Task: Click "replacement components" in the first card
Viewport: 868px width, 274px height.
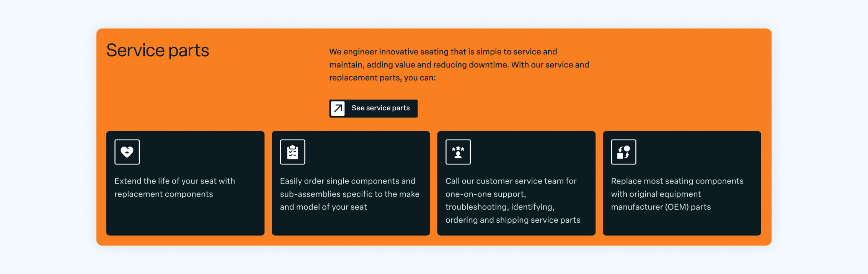Action: [163, 194]
